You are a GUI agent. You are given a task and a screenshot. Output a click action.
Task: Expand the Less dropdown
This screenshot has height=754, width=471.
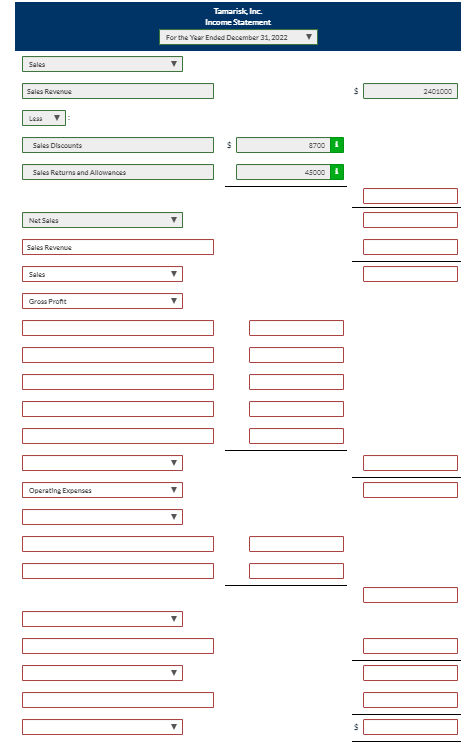click(44, 118)
